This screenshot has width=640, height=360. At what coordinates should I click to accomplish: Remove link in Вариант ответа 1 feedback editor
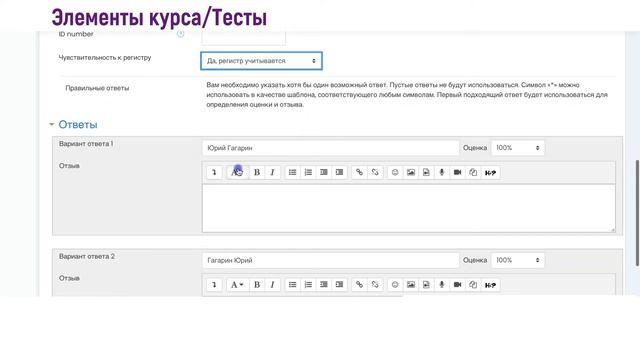coord(375,172)
